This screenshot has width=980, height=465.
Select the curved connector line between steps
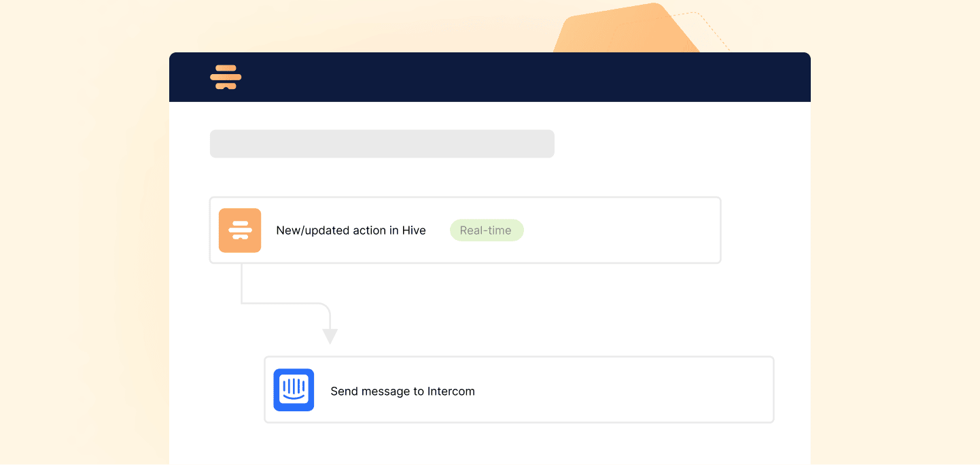(285, 303)
